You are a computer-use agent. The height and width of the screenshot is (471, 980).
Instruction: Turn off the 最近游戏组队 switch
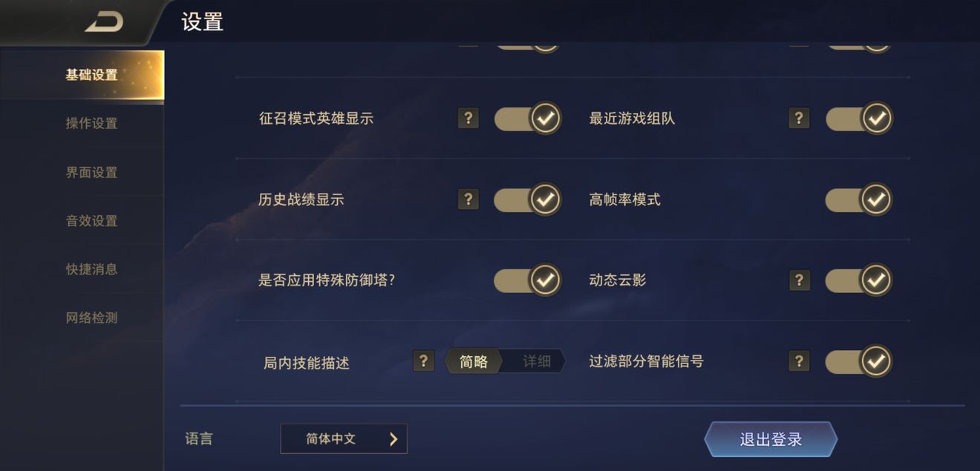point(859,118)
